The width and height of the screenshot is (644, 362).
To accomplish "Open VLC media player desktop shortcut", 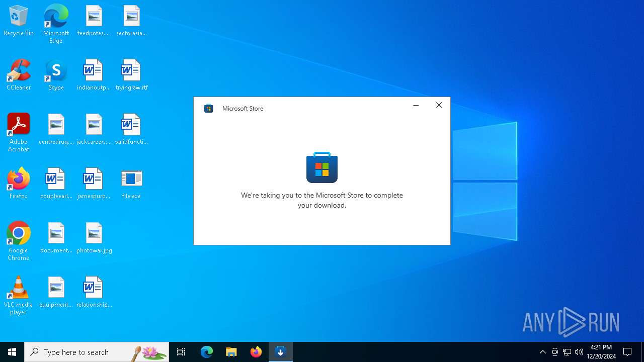I will click(19, 296).
